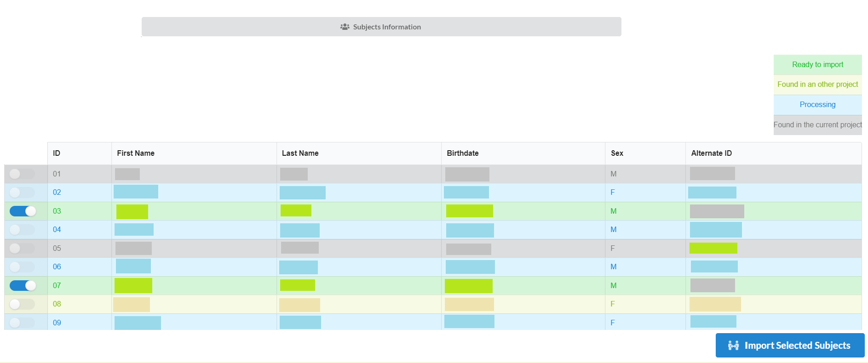This screenshot has height=363, width=868.
Task: Toggle the switch in row 09
Action: click(22, 323)
